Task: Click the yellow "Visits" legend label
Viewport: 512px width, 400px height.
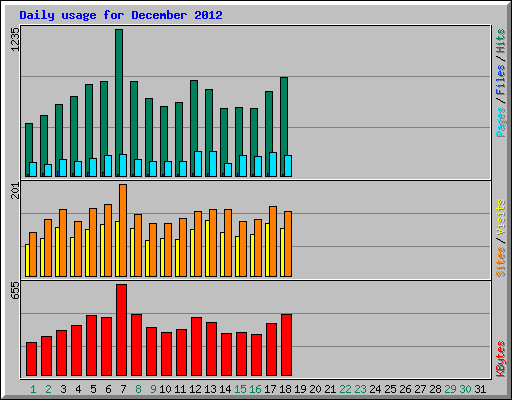Action: point(501,217)
